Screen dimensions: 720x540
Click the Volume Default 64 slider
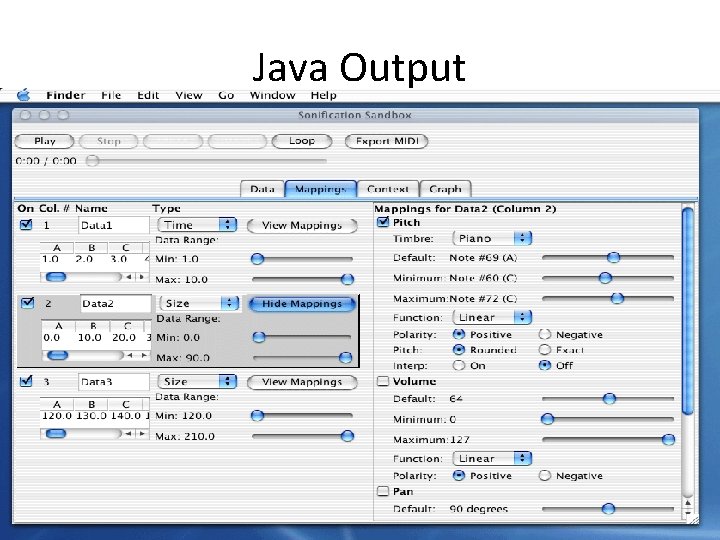click(x=608, y=399)
